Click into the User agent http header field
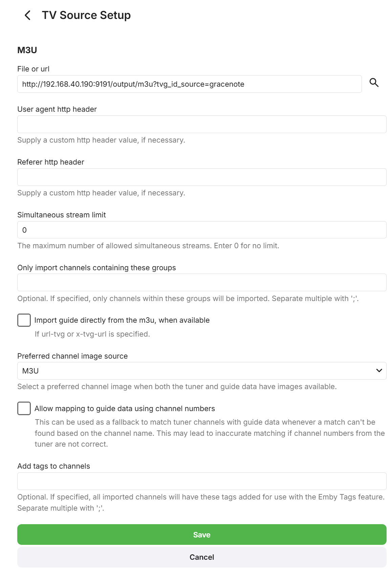 (x=202, y=124)
